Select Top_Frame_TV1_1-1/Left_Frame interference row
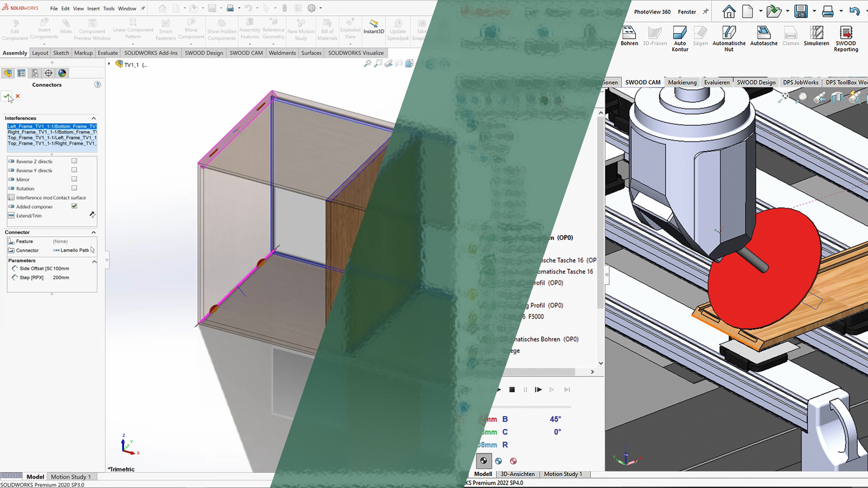868x488 pixels. [52, 138]
